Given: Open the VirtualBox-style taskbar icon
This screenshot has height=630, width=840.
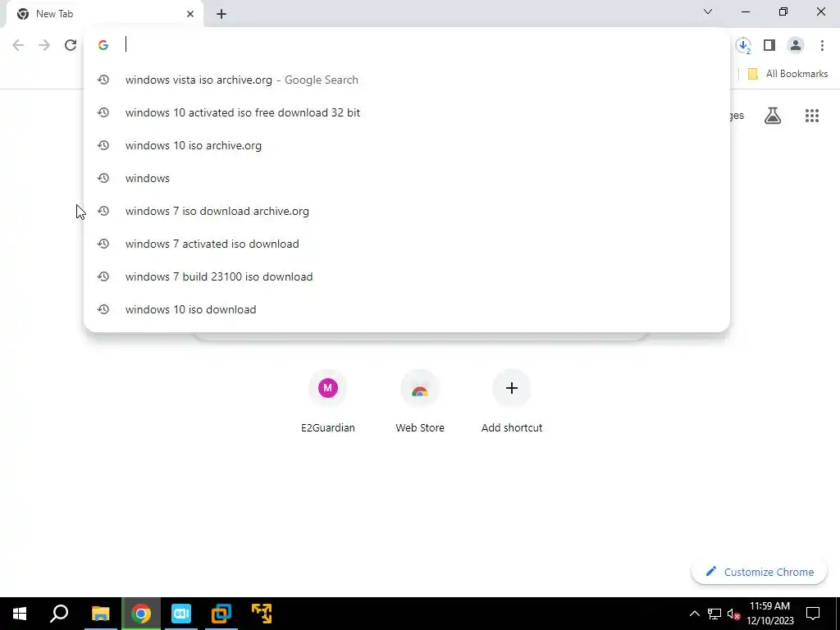Looking at the screenshot, I should (x=221, y=614).
